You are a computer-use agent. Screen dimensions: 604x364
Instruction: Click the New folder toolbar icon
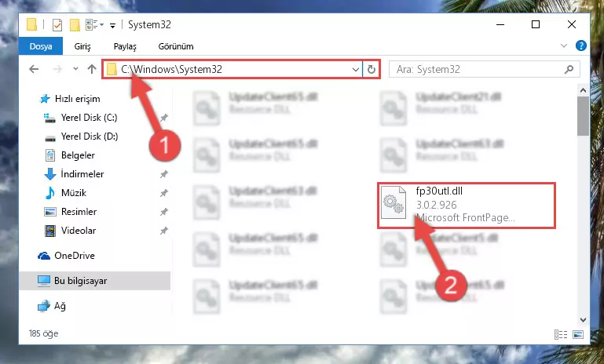(x=75, y=25)
